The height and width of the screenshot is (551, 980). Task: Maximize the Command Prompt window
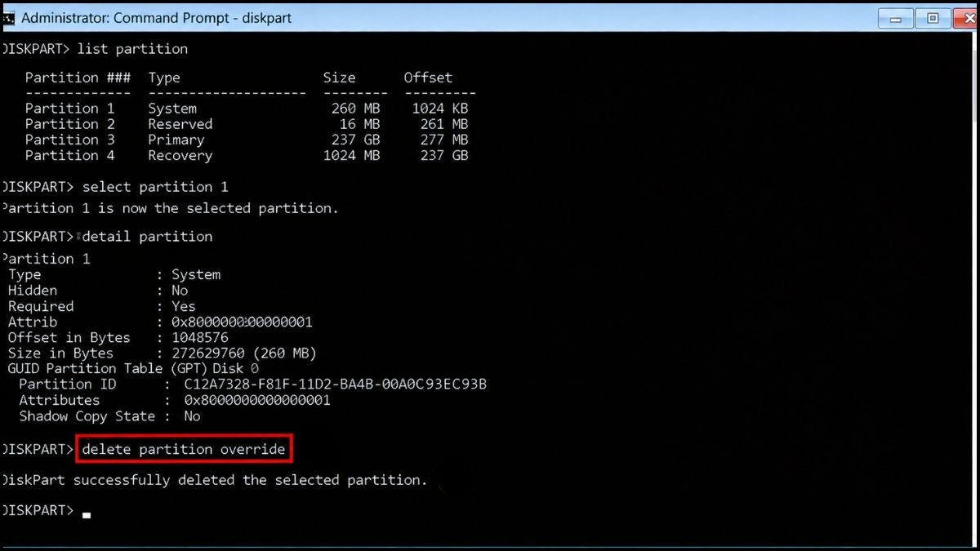[933, 18]
